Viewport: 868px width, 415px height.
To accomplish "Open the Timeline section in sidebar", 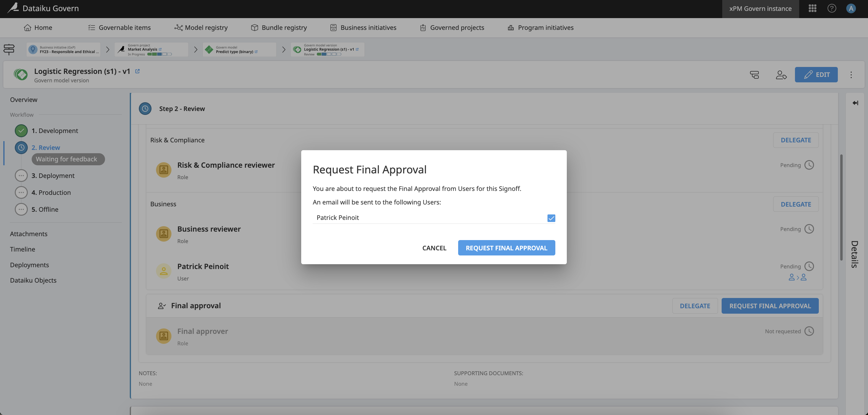I will pyautogui.click(x=23, y=249).
